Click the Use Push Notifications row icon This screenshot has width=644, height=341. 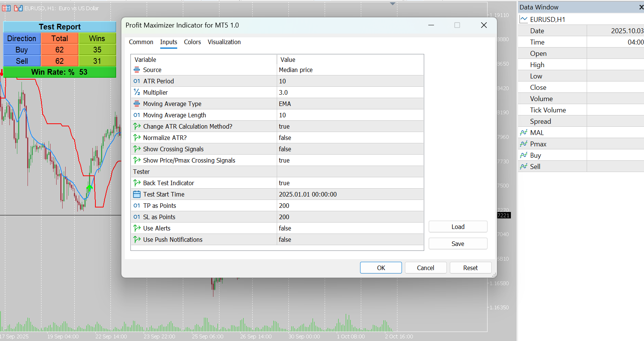click(x=137, y=240)
